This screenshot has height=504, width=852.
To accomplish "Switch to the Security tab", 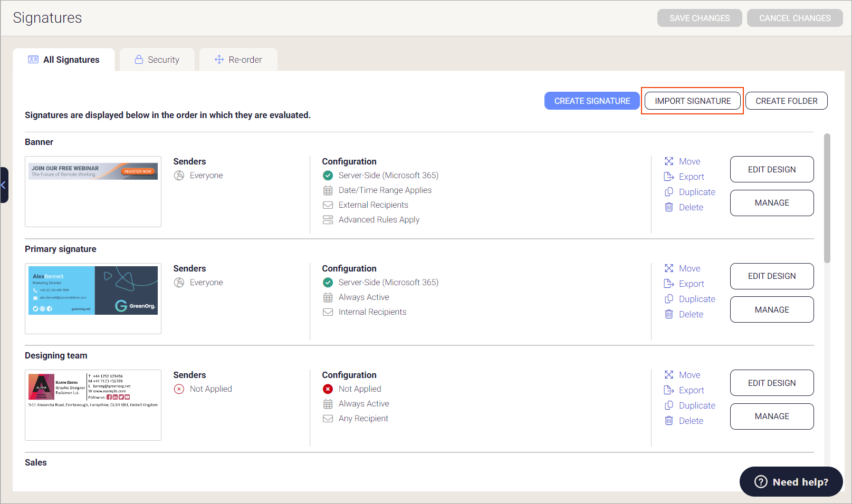I will point(157,60).
